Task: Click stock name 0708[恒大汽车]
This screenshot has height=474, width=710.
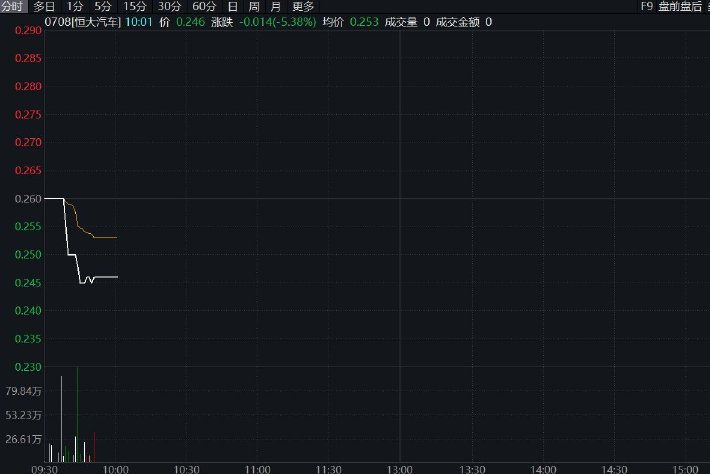Action: tap(82, 22)
